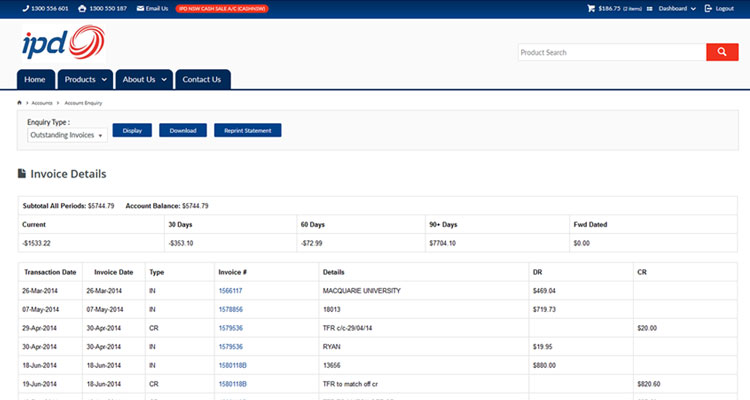Click the fax icon beside 1300 550 187

(x=82, y=8)
